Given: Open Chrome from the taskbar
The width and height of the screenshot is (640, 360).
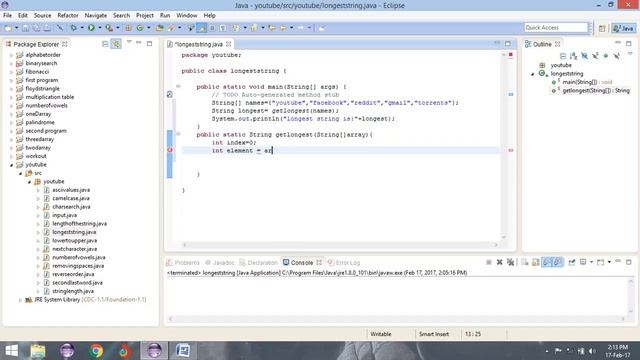Looking at the screenshot, I should [x=97, y=351].
